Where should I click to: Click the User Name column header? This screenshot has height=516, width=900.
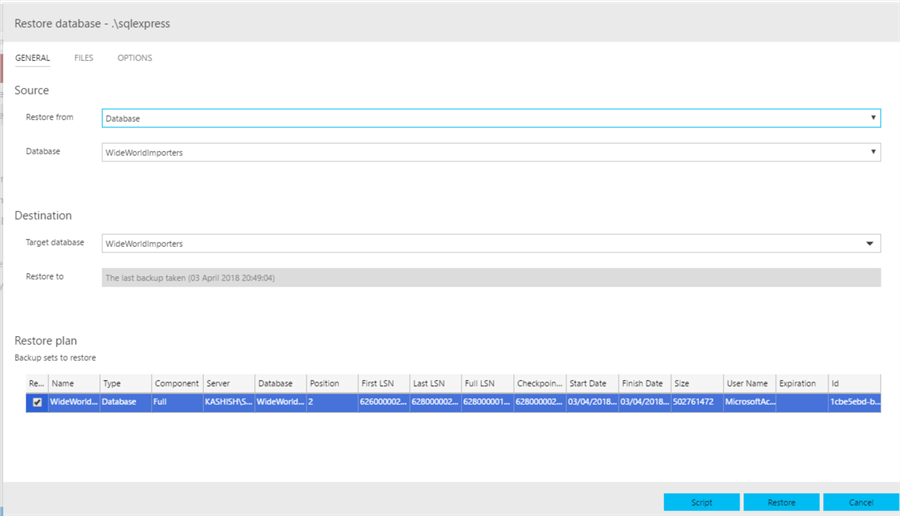[749, 383]
